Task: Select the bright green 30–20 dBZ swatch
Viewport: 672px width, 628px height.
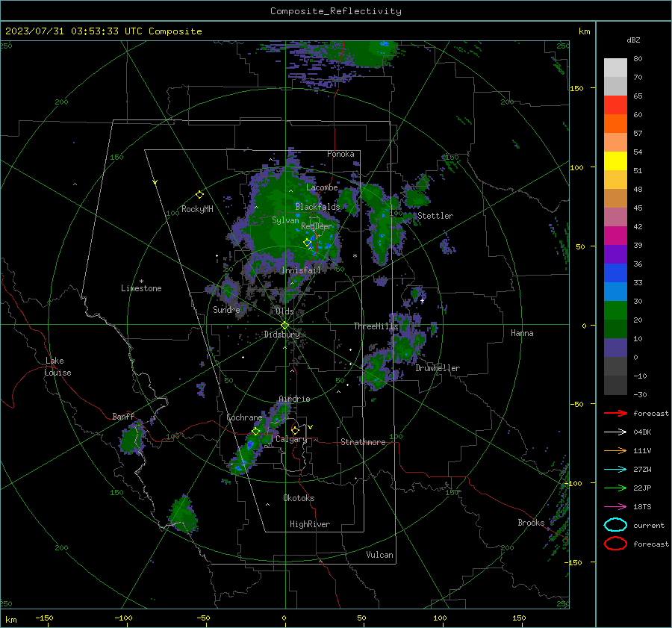Action: tap(615, 311)
